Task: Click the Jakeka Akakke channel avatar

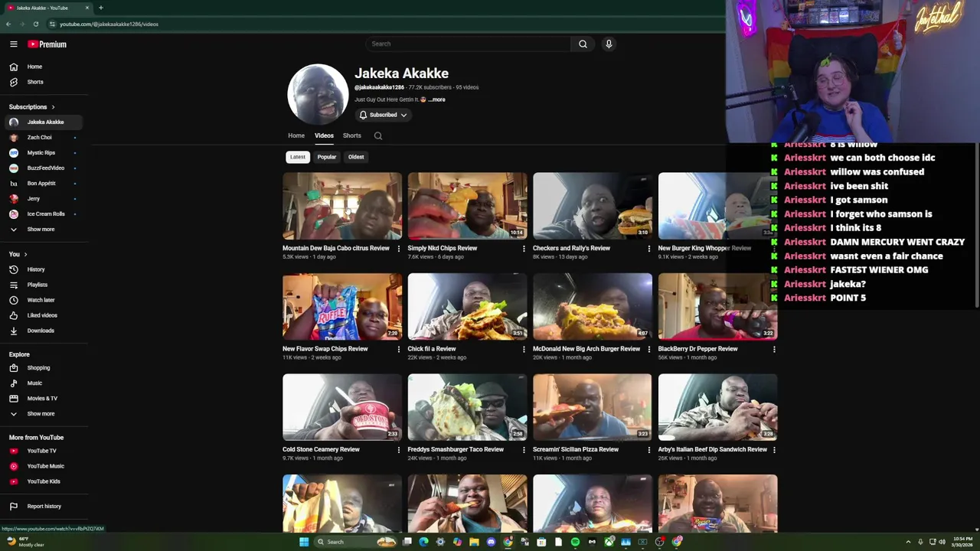Action: [x=318, y=94]
